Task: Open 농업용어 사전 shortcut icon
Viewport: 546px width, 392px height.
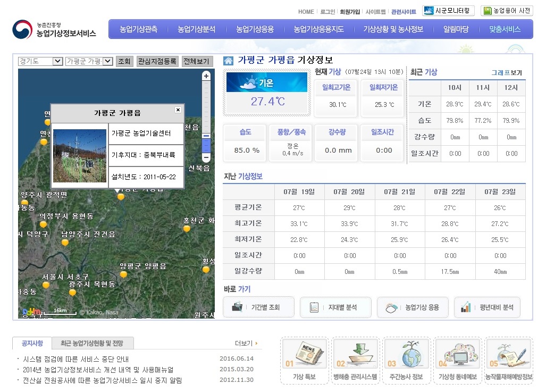Action: (x=507, y=11)
